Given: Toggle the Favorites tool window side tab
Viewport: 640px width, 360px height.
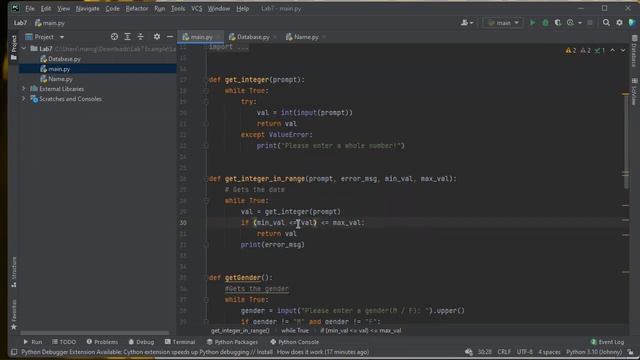Looking at the screenshot, I should click(13, 315).
